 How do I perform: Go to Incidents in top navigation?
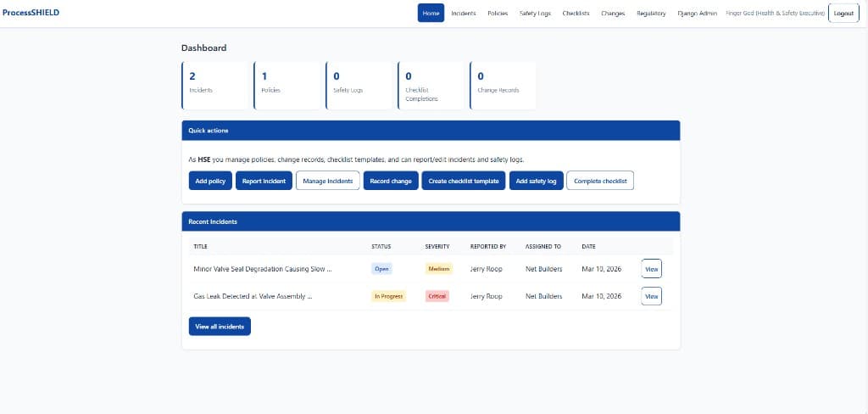click(464, 14)
